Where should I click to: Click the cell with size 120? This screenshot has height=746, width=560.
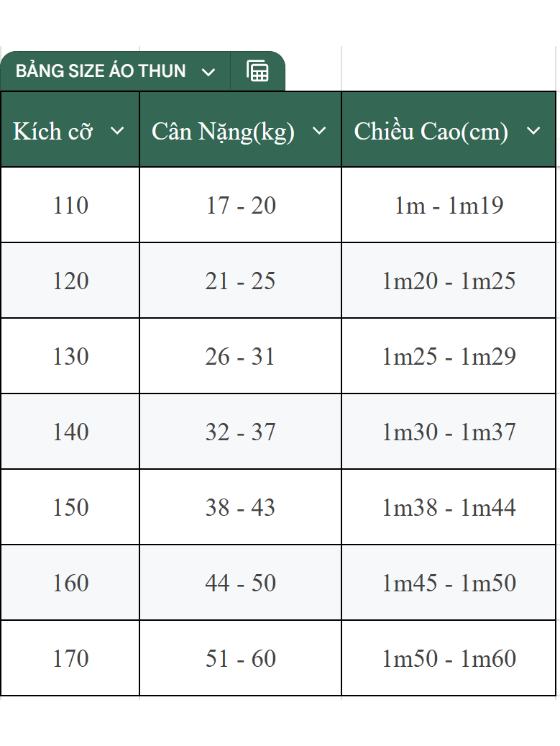click(x=70, y=281)
